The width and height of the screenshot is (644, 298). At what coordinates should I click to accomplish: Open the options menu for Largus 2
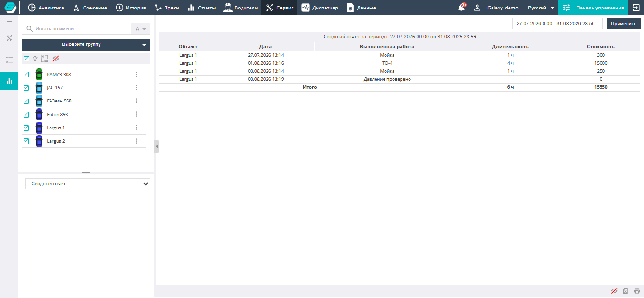(x=136, y=141)
